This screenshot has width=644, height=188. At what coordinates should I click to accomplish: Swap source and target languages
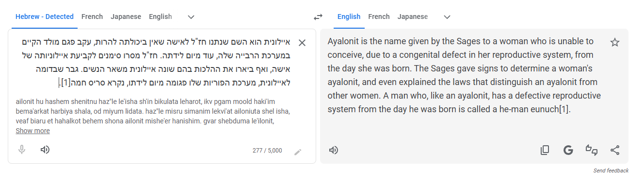tap(318, 17)
